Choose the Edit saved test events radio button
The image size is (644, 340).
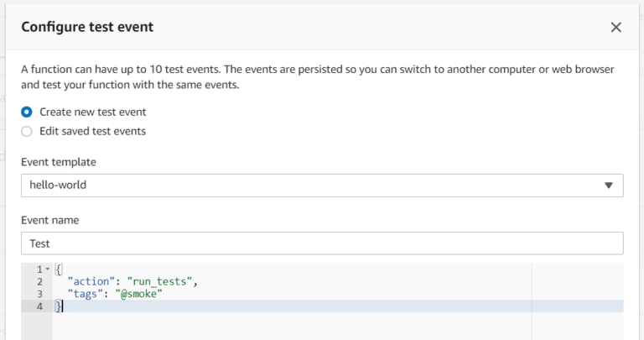(27, 131)
